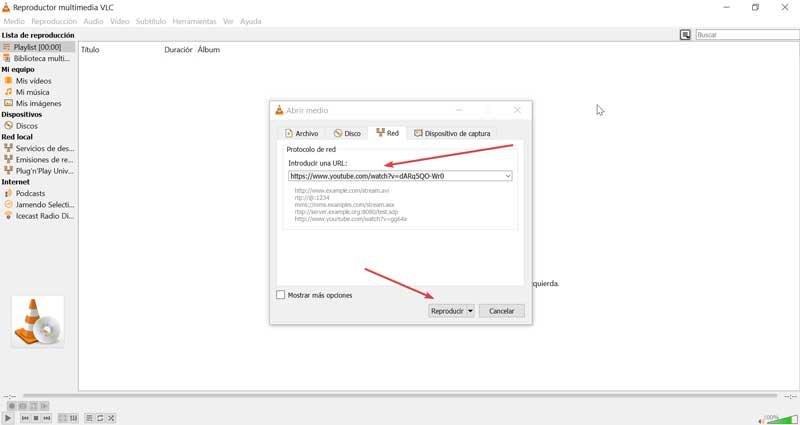
Task: Open Podcasts under Internet
Action: click(x=38, y=193)
